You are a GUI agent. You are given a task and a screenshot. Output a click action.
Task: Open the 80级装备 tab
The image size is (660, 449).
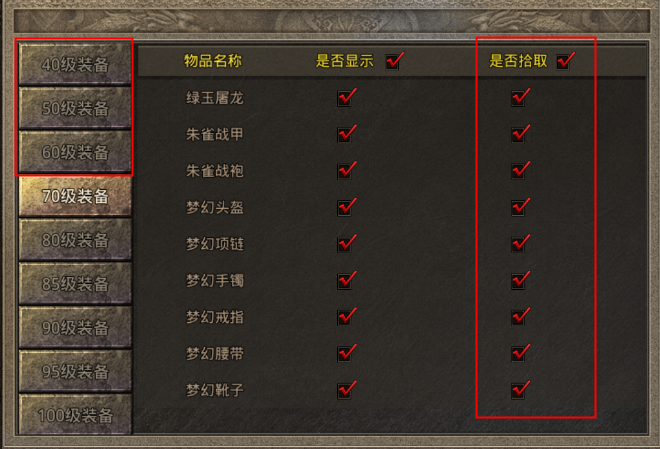pyautogui.click(x=75, y=240)
